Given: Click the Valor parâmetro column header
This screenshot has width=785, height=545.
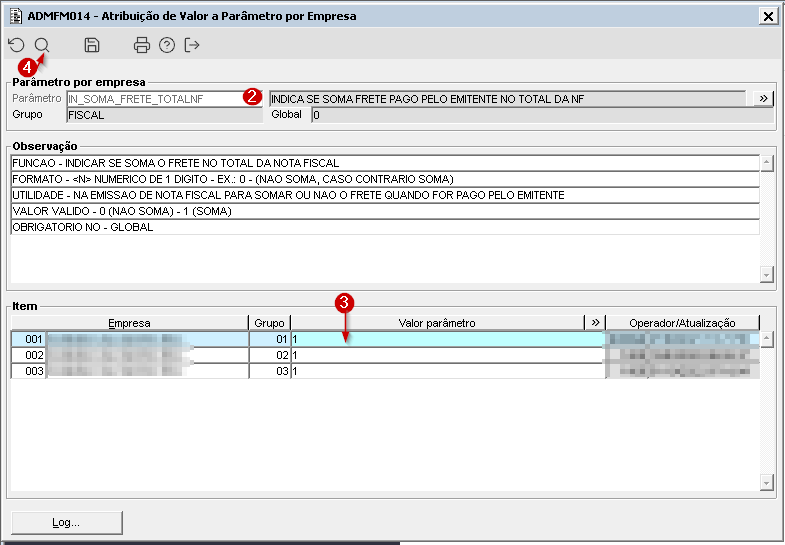Looking at the screenshot, I should tap(438, 323).
